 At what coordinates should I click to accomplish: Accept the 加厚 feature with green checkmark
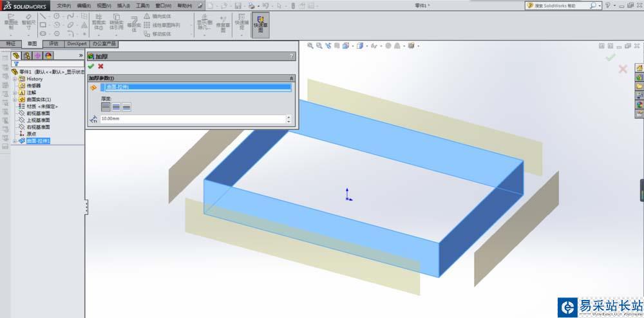coord(91,66)
